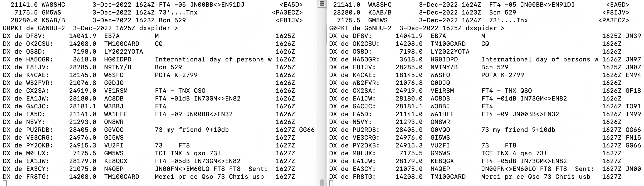644x186 pixels.
Task: Click frequency 14041.9 in the left pane
Action: tap(83, 36)
